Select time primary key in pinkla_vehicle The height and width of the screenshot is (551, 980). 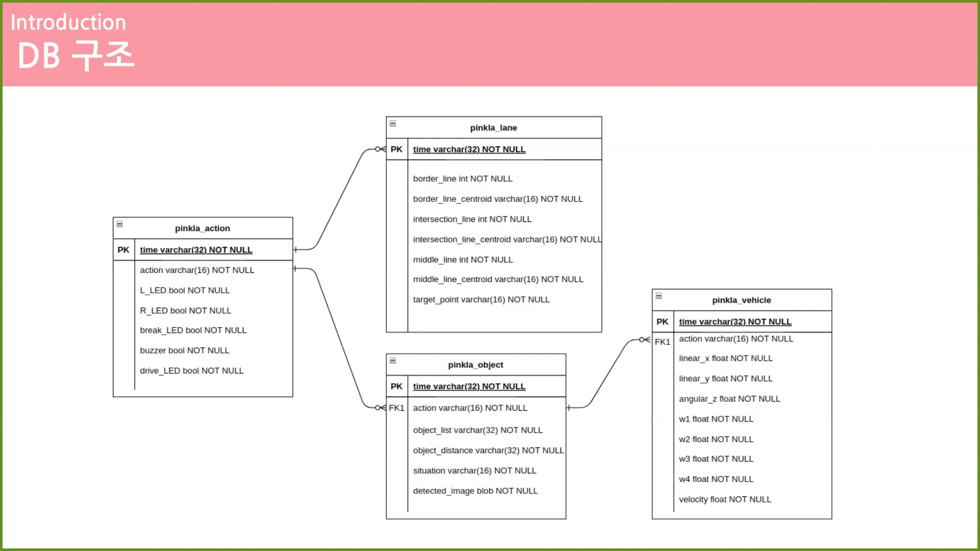pos(734,322)
